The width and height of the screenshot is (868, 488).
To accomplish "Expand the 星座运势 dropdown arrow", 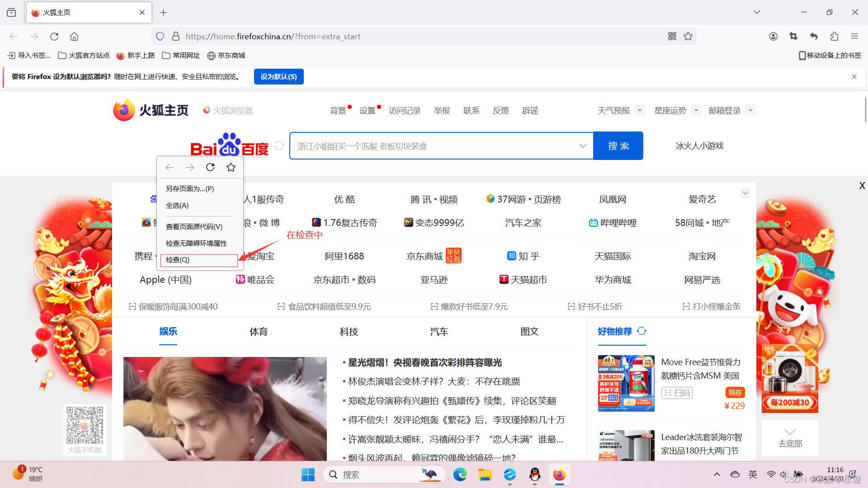I will point(696,110).
